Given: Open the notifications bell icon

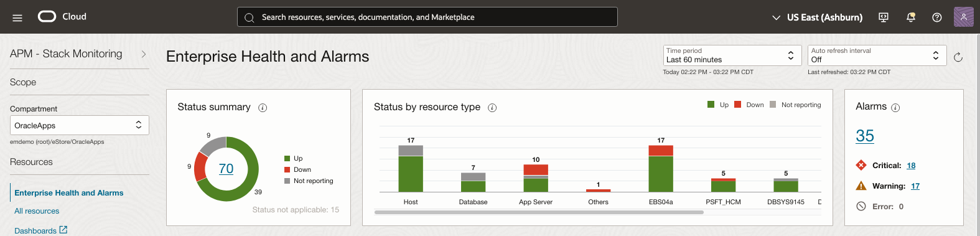Looking at the screenshot, I should 911,17.
